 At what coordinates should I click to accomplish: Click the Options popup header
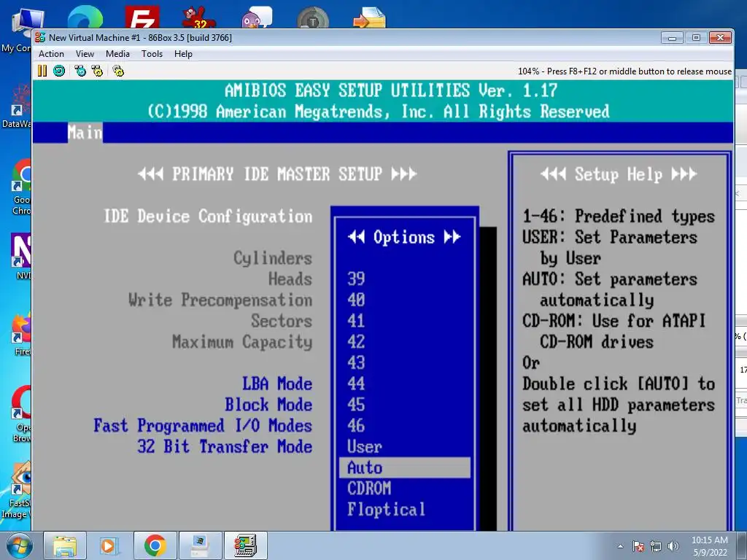(x=404, y=237)
